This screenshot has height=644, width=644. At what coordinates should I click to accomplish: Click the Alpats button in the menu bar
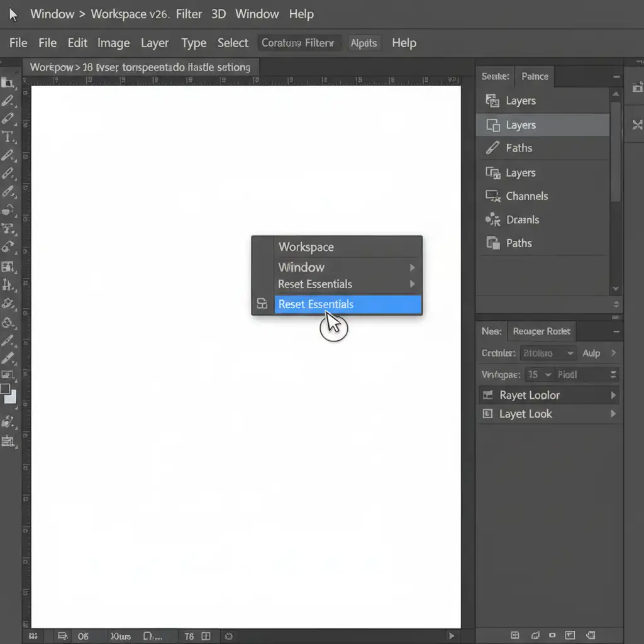[364, 43]
